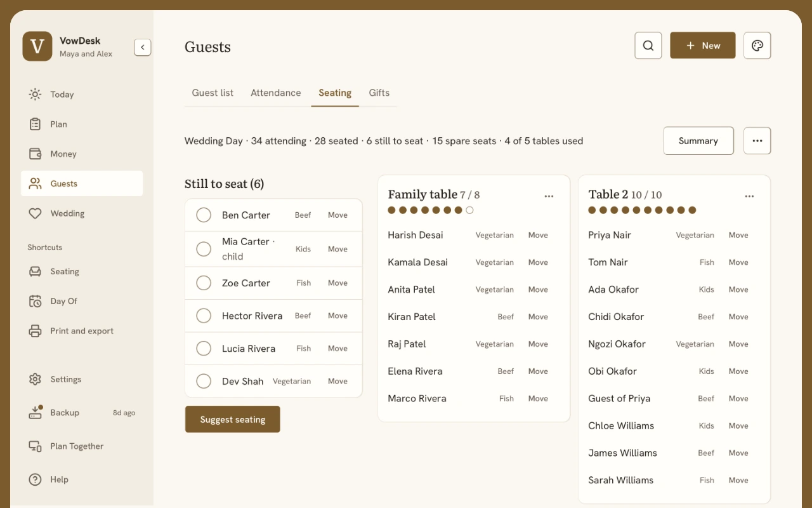Click the Still to seat (6) heading

(x=224, y=184)
